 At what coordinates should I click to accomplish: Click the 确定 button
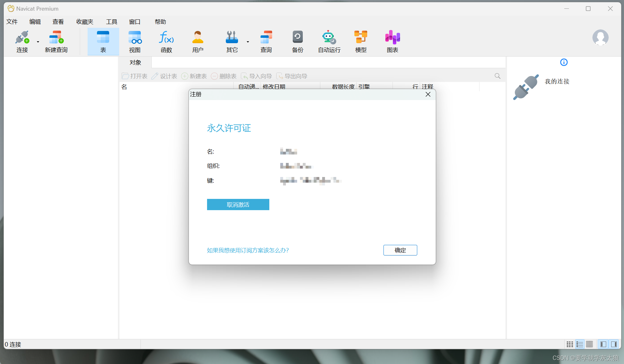tap(400, 250)
